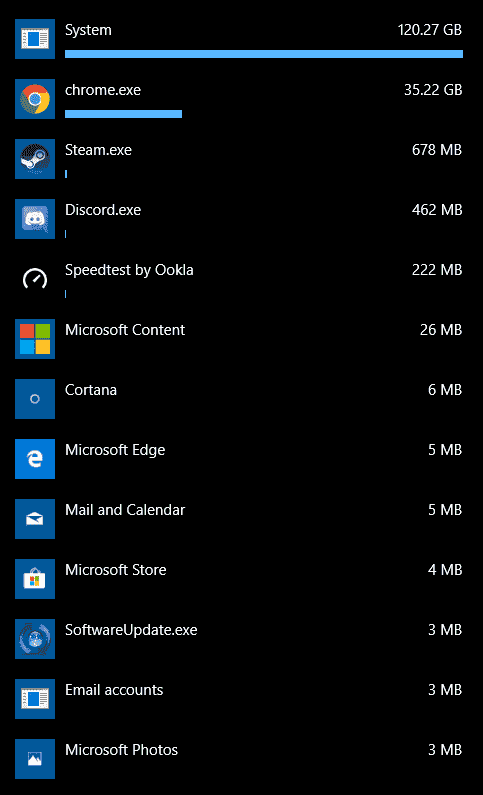The width and height of the screenshot is (483, 795).
Task: Select the Discord.exe label
Action: point(103,210)
